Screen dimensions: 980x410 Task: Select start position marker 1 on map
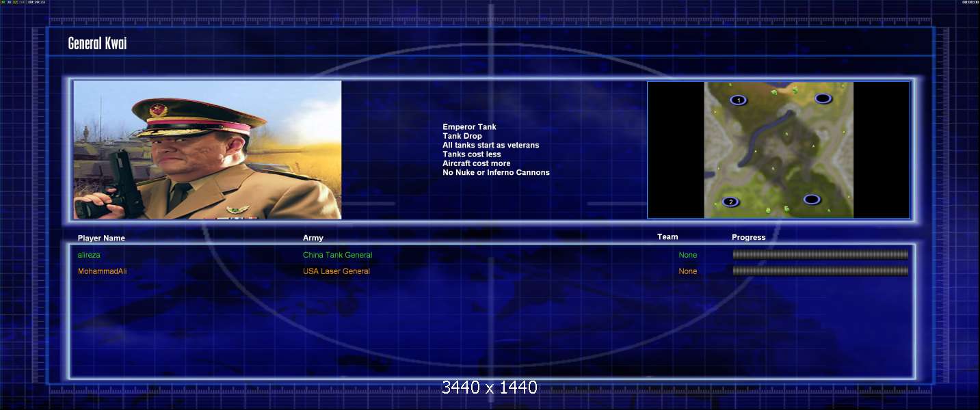pos(738,100)
